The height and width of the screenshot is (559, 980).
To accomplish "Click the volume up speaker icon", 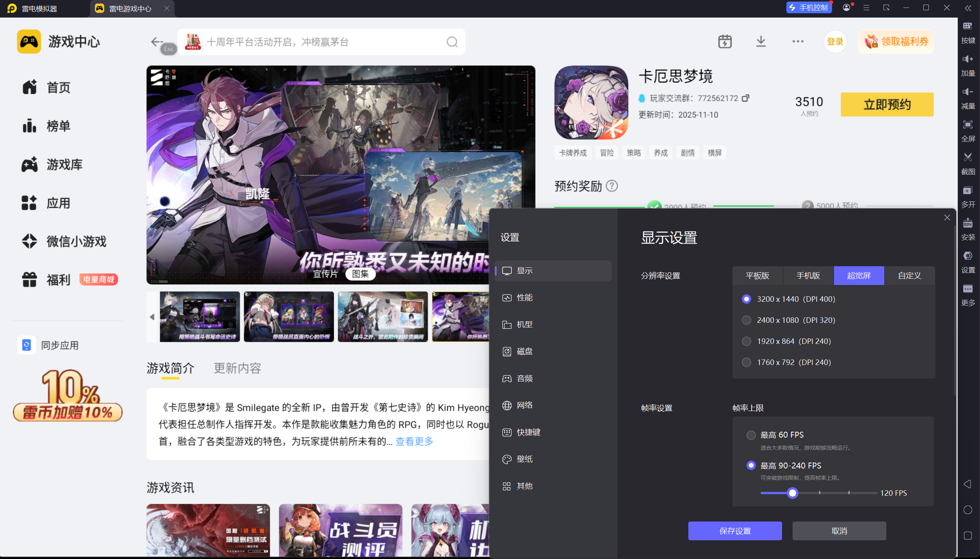I will [x=968, y=59].
